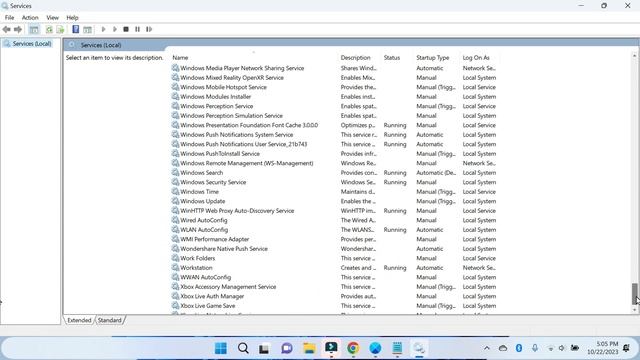
Task: Select Windows Remote Management (WS-Management)
Action: click(x=247, y=163)
